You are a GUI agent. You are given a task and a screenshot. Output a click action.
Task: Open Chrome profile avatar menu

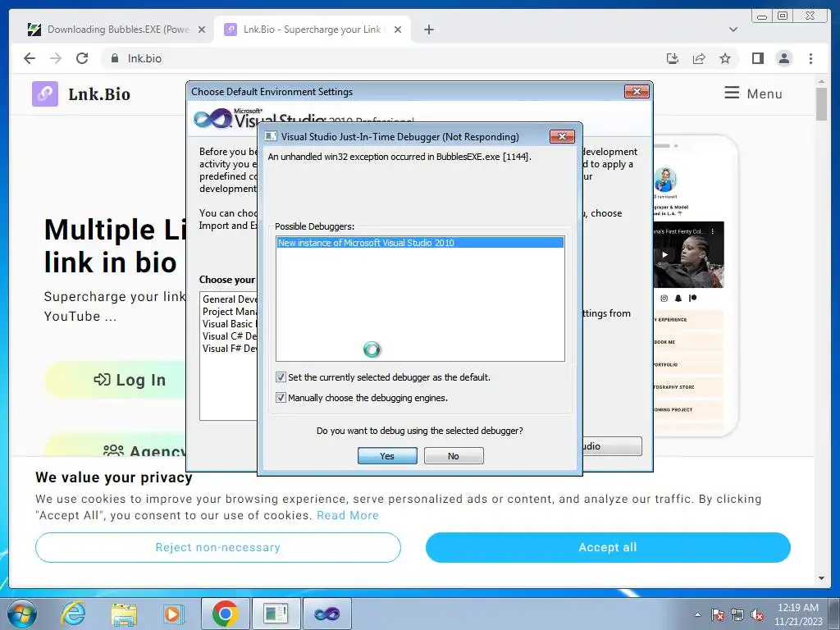(x=783, y=58)
